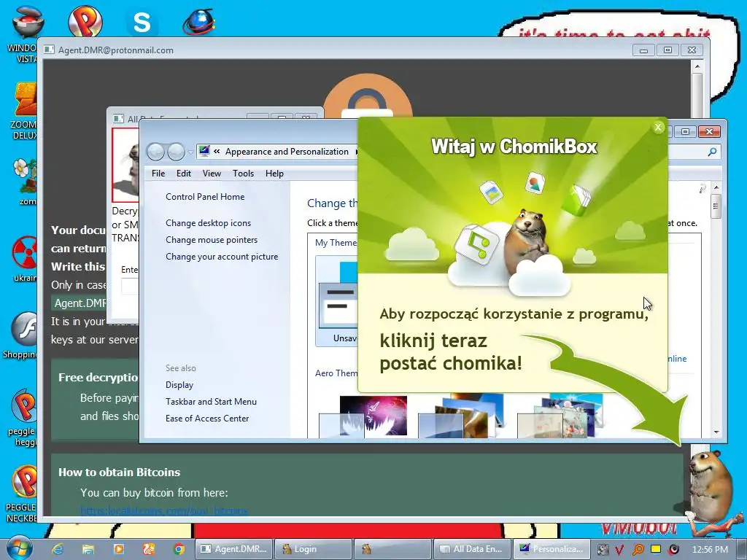The width and height of the screenshot is (747, 560).
Task: Click the search magnifier in Personalization window
Action: (x=712, y=152)
